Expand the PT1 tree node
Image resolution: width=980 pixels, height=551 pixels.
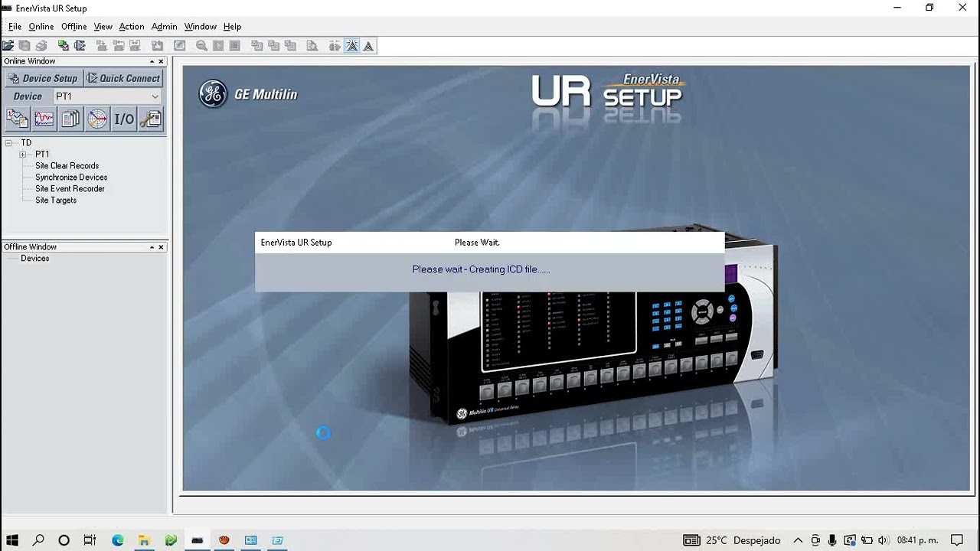23,155
